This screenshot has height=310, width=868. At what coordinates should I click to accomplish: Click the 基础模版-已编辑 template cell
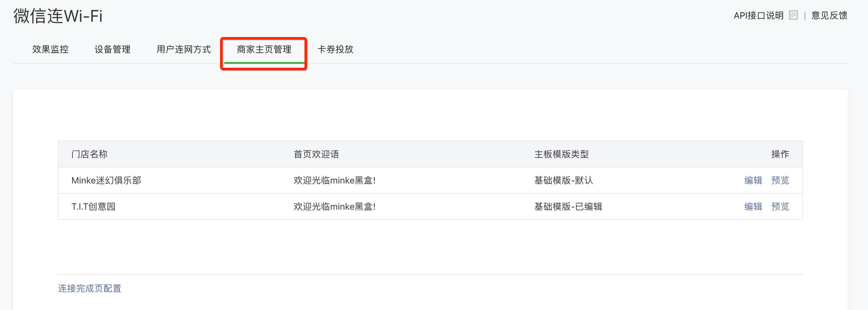click(x=568, y=206)
